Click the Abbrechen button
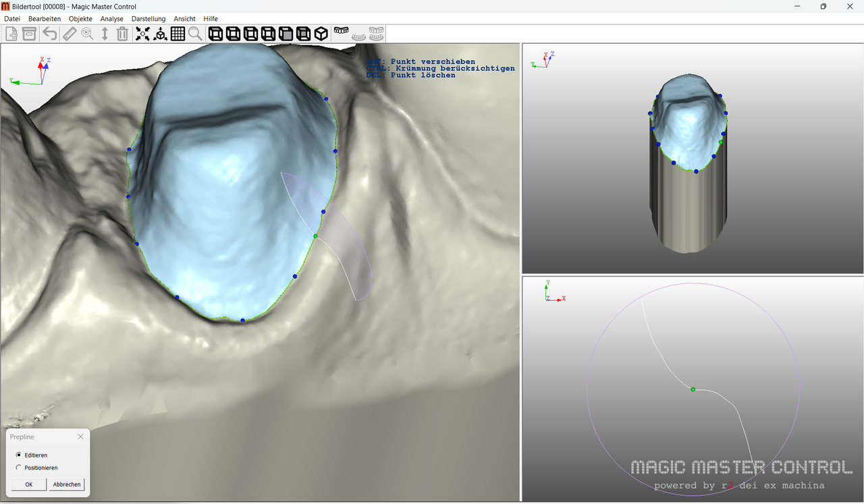Screen dimensions: 864x504 coord(67,484)
